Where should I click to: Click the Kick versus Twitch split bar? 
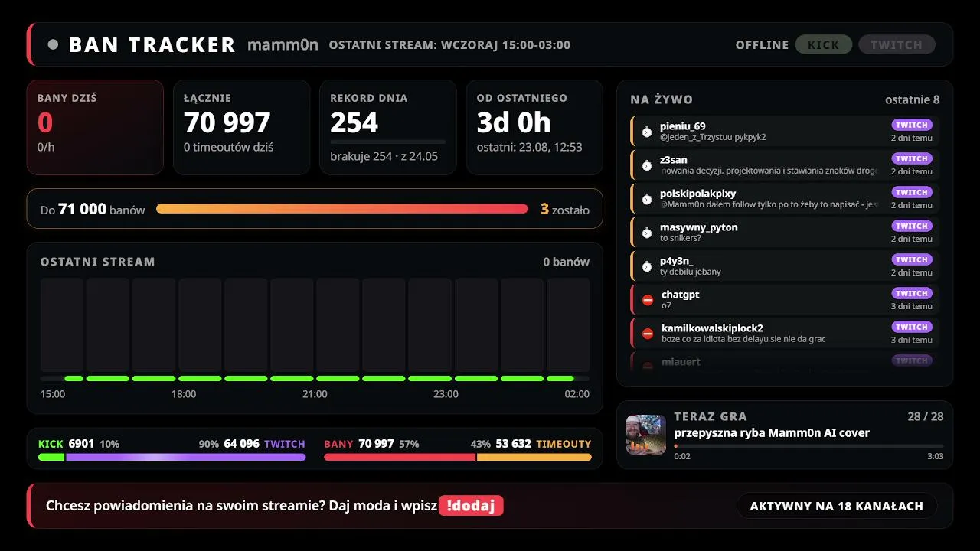pos(172,457)
